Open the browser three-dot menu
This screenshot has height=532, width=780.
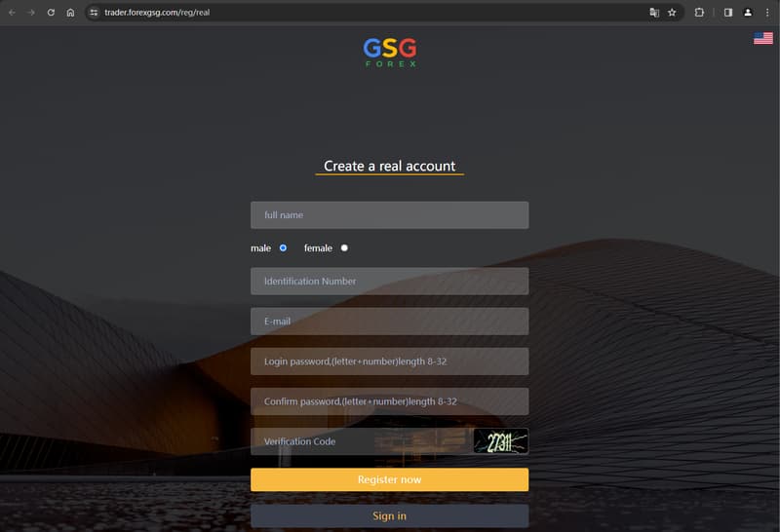pos(767,13)
